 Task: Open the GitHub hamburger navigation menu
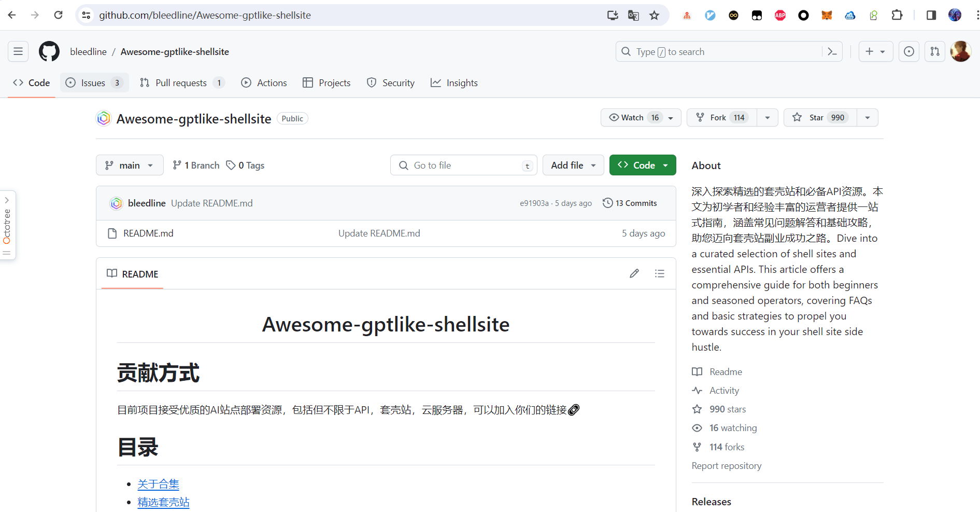[x=18, y=51]
